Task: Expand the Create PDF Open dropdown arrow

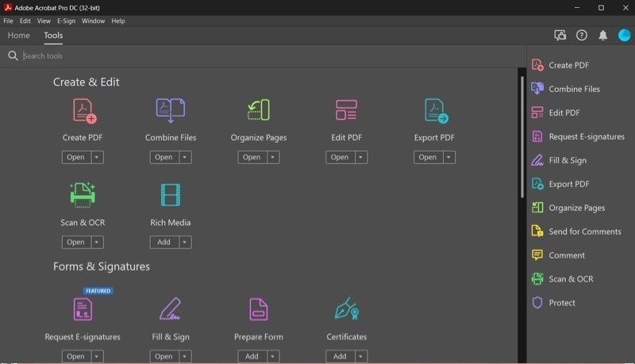Action: point(97,157)
